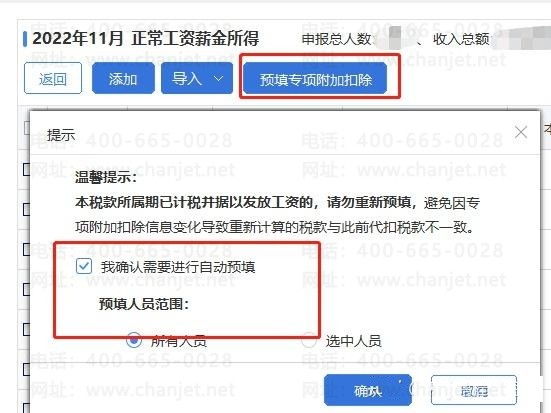This screenshot has width=551, height=413.
Task: Click the 2022年11月 正常工资薪金所得 heading
Action: point(145,39)
